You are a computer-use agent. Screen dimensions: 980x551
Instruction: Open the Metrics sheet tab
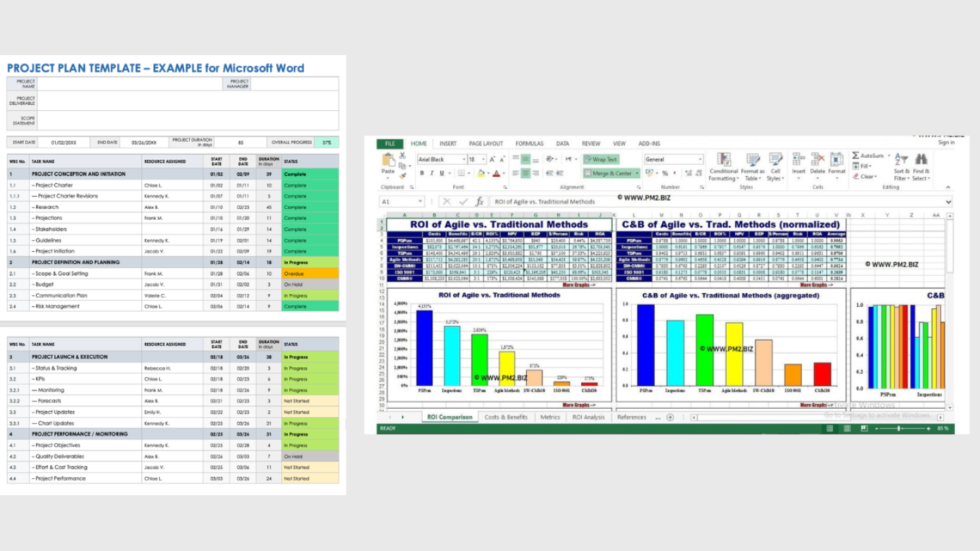pyautogui.click(x=550, y=417)
